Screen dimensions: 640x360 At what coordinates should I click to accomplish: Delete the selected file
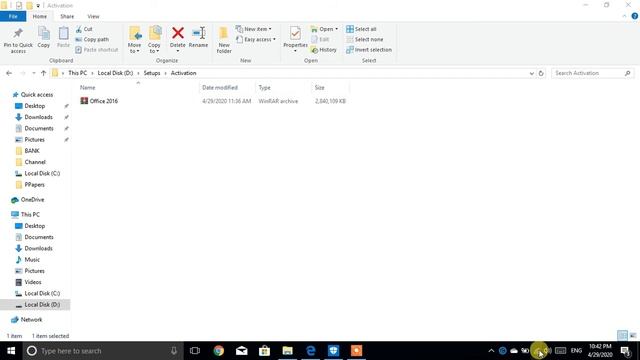tap(178, 39)
